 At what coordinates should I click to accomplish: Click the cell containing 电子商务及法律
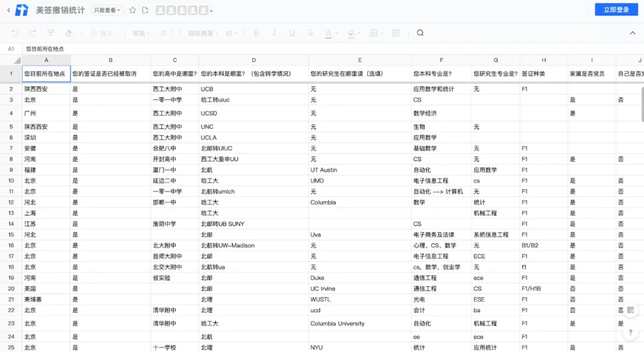point(441,234)
